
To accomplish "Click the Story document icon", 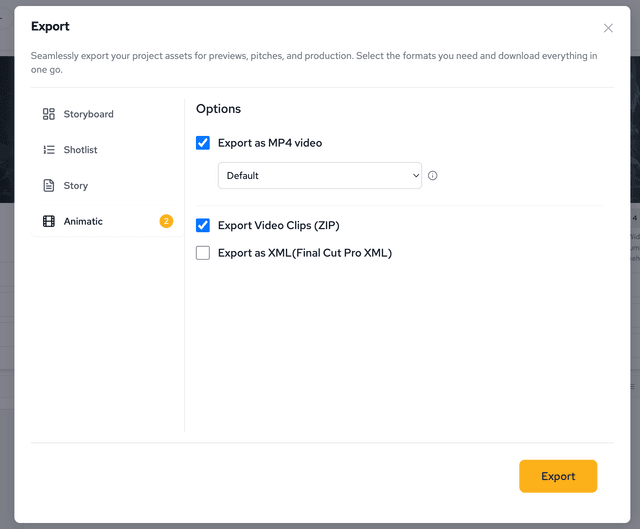I will click(49, 186).
